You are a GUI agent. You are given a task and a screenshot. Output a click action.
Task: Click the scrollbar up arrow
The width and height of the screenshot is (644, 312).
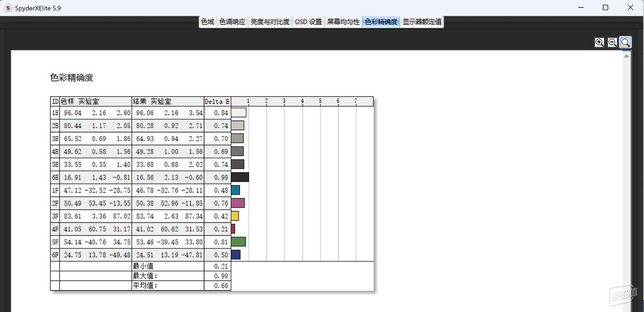(626, 55)
